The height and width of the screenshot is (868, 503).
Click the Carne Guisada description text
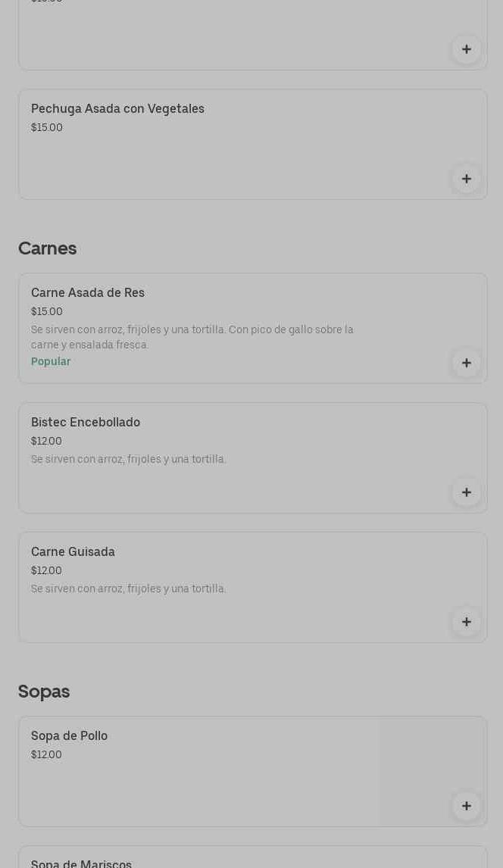[129, 589]
